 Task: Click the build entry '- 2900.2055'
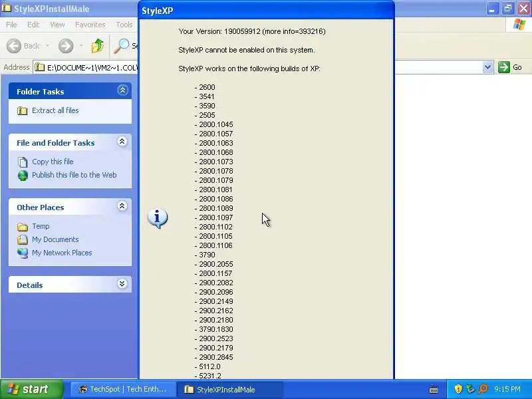213,264
